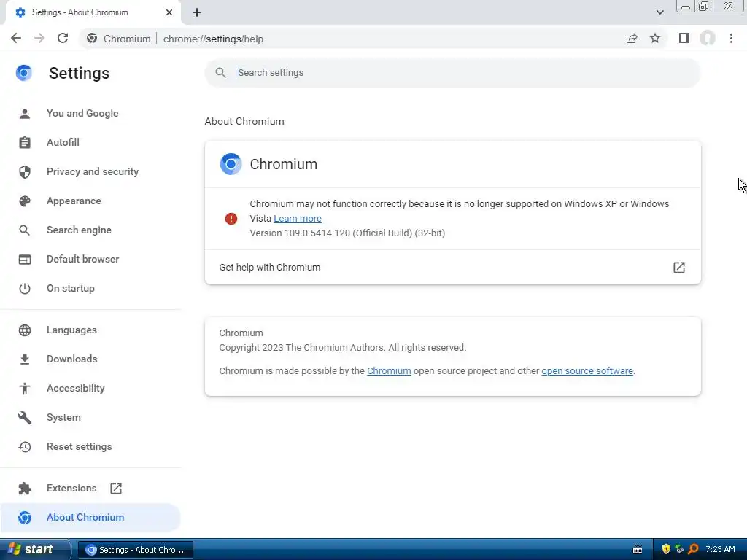This screenshot has width=747, height=560.
Task: Open Get help with Chromium
Action: [452, 267]
